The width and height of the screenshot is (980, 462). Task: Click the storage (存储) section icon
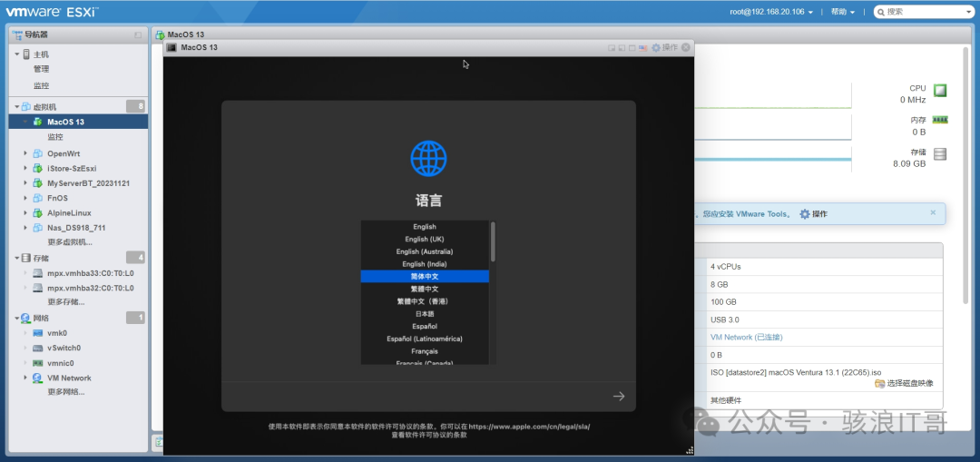25,258
